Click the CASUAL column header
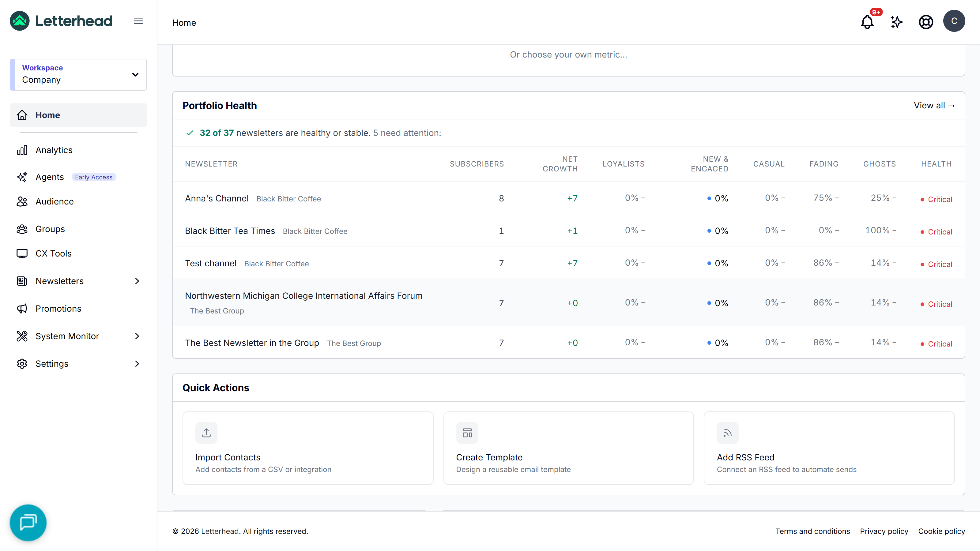The image size is (980, 551). click(769, 164)
